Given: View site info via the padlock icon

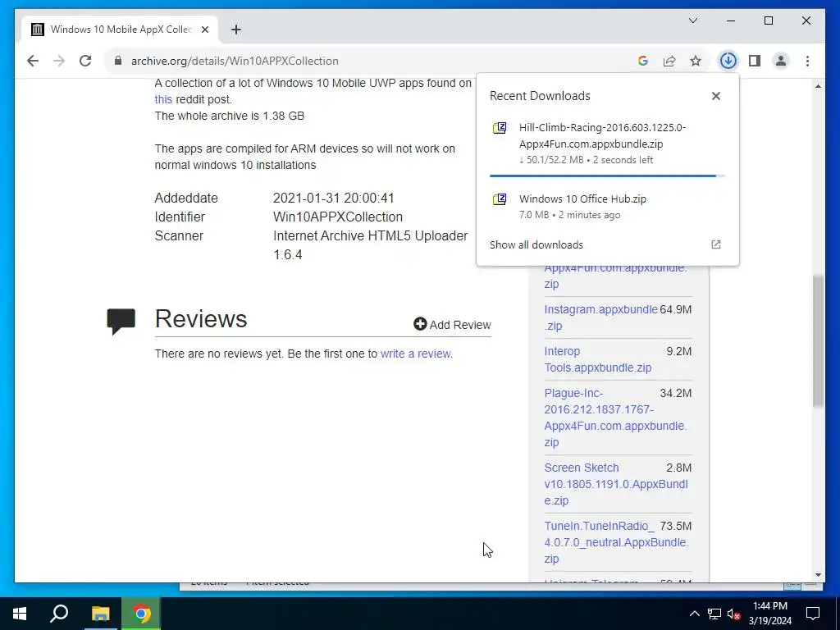Looking at the screenshot, I should click(x=118, y=61).
